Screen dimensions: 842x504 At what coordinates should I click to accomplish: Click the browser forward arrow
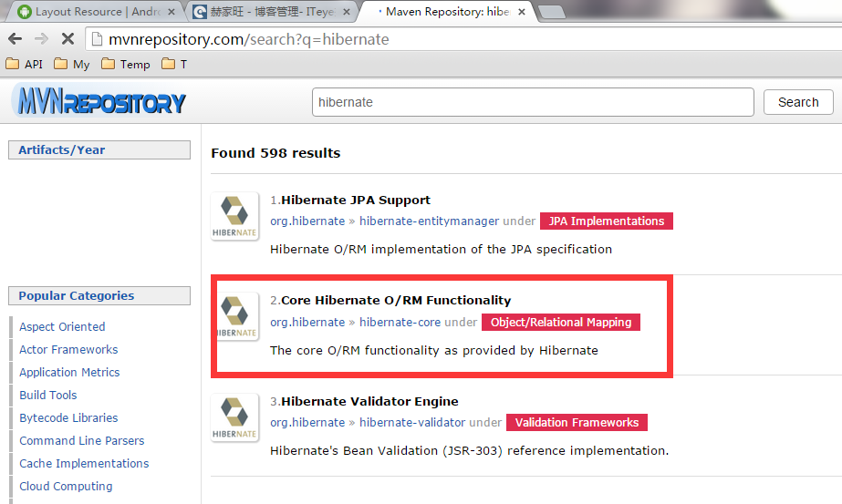[x=41, y=38]
